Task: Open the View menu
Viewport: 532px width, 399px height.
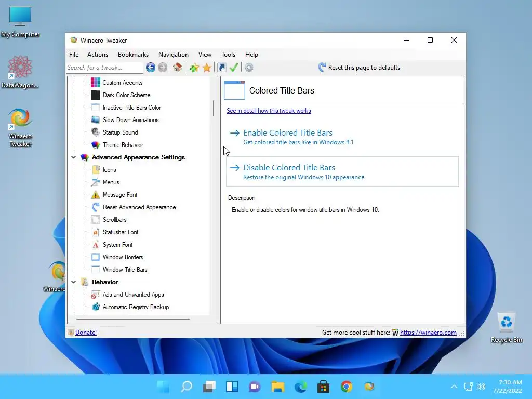Action: coord(205,54)
